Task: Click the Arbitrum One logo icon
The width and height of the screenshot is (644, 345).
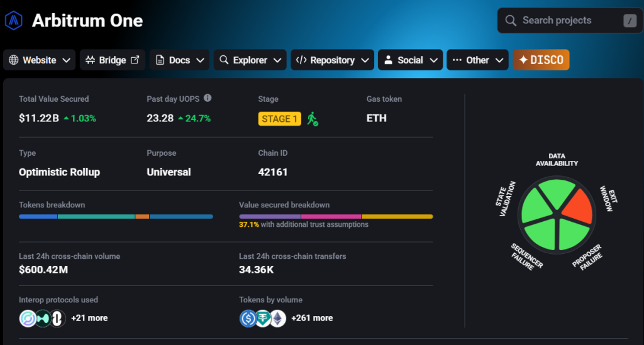Action: pos(14,20)
